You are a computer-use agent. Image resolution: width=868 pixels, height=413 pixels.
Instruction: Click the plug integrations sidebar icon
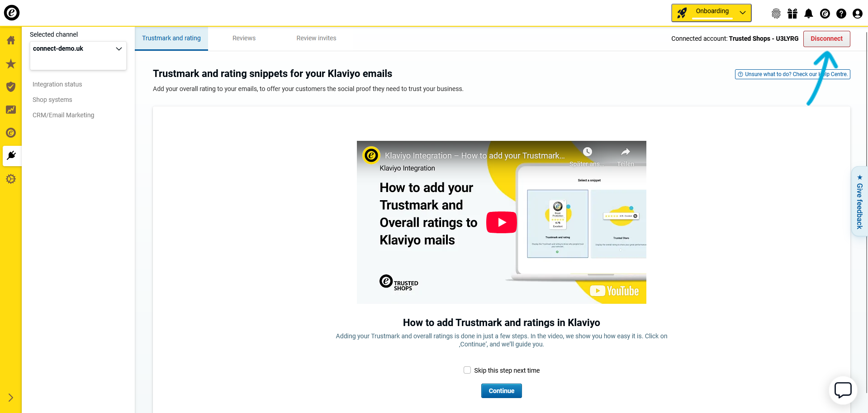tap(11, 156)
